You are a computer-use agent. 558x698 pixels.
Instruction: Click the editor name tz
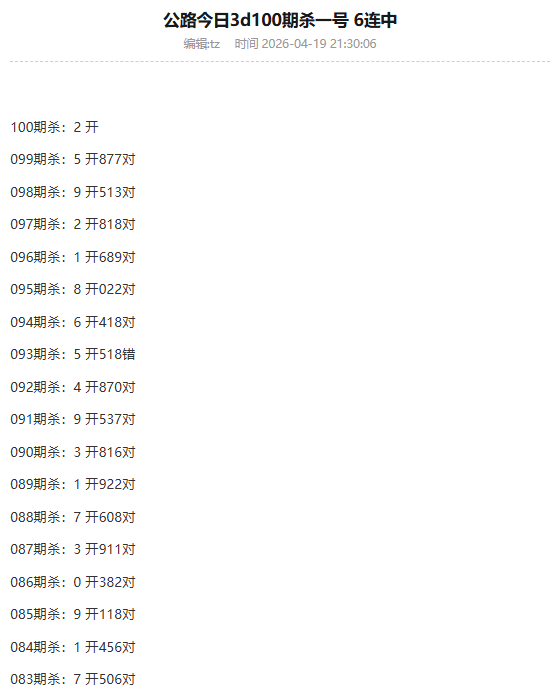tap(215, 44)
